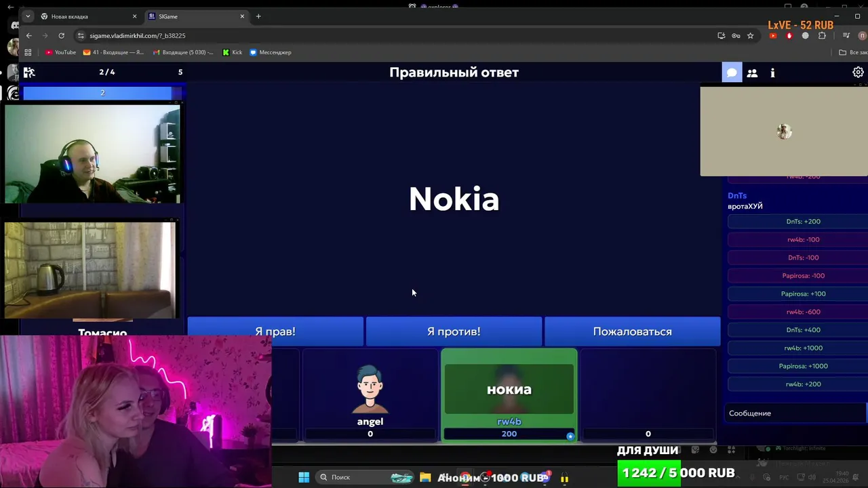The image size is (868, 488).
Task: Click the address bar URL
Action: click(x=138, y=35)
